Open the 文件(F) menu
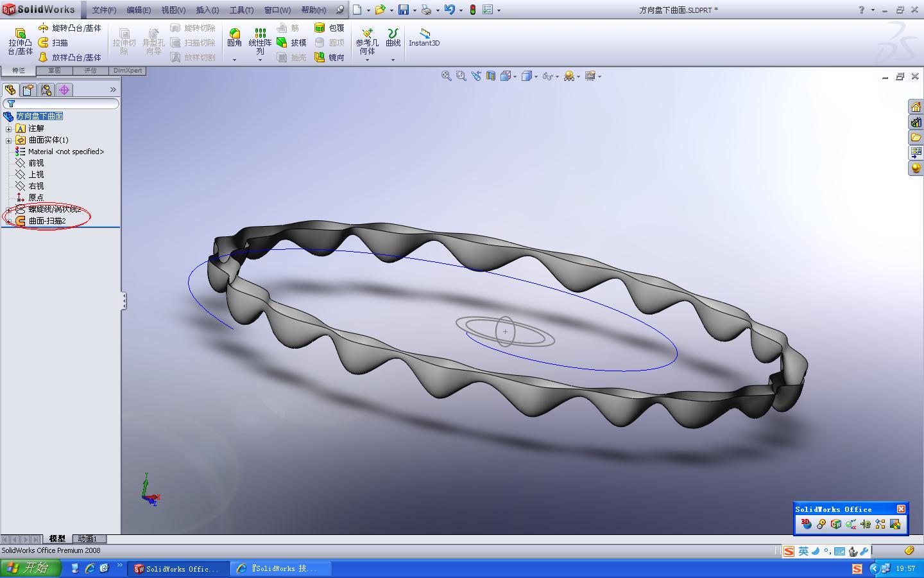Screen dimensions: 924x578 [104, 10]
